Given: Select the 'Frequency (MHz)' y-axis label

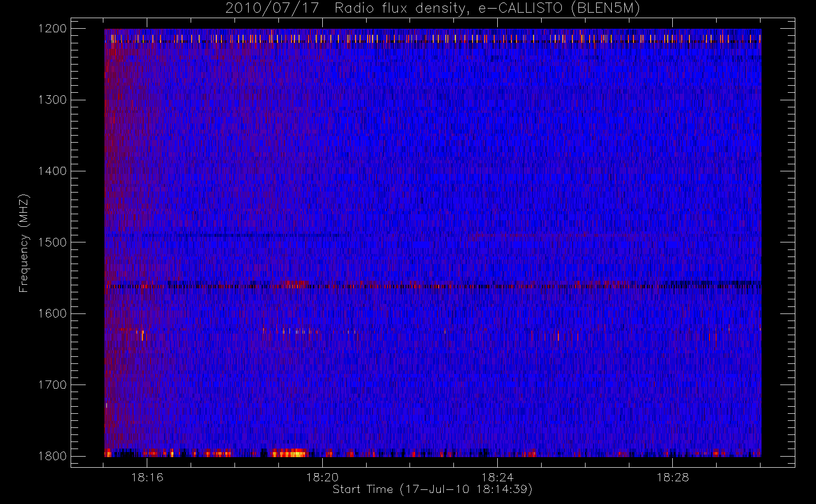Looking at the screenshot, I should 24,243.
